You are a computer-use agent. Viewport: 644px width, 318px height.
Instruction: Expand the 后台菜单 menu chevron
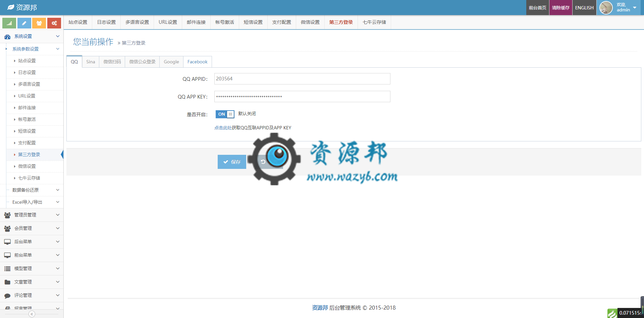coord(58,242)
